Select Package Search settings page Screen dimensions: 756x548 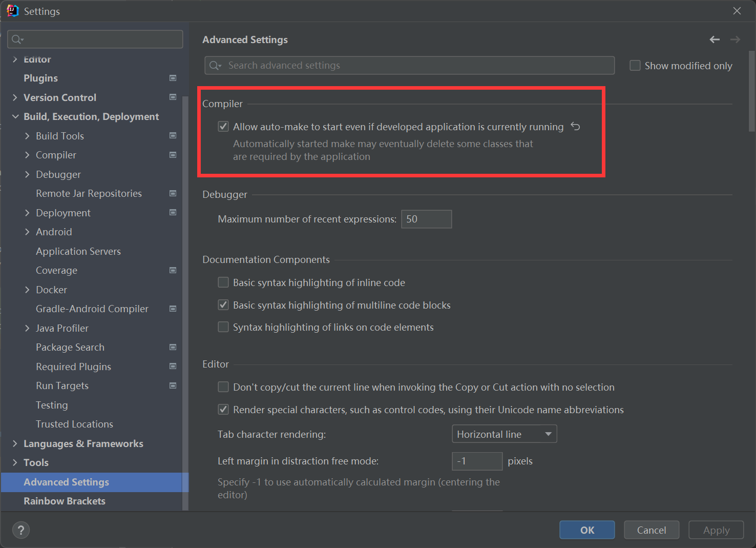pos(70,347)
